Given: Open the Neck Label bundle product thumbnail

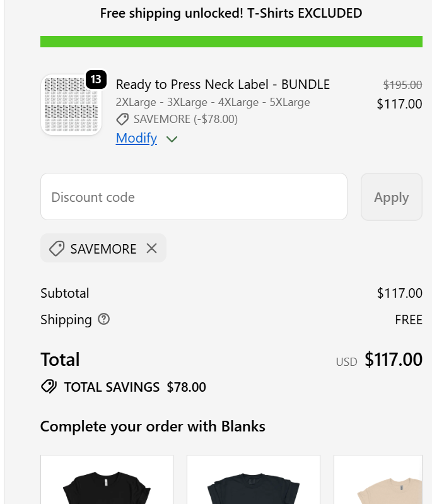Looking at the screenshot, I should (x=71, y=105).
